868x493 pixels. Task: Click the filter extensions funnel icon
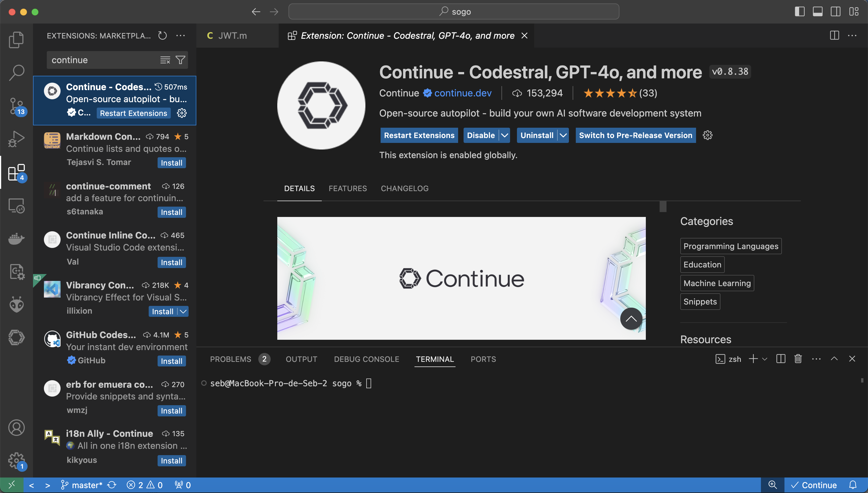tap(181, 60)
